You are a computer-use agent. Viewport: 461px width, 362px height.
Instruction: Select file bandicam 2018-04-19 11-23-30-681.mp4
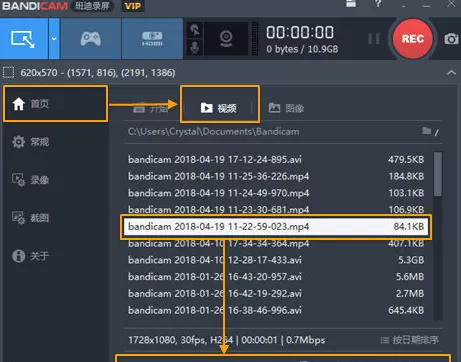(276, 209)
